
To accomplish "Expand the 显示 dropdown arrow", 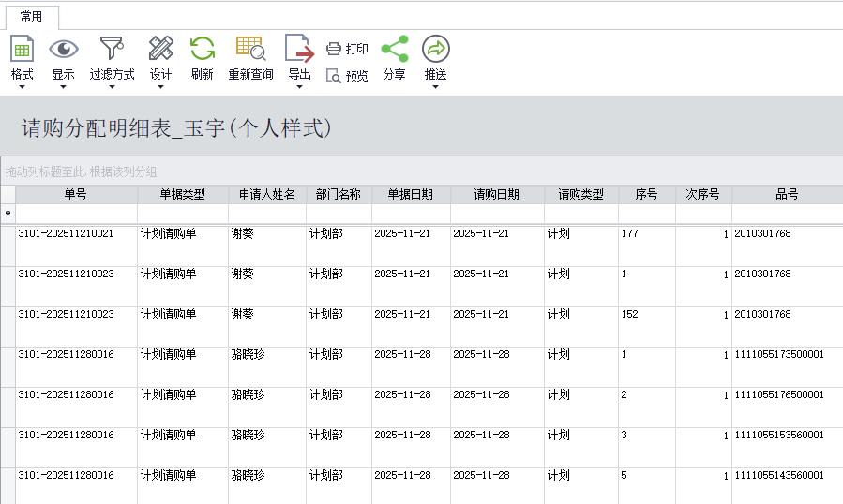I will 63,86.
